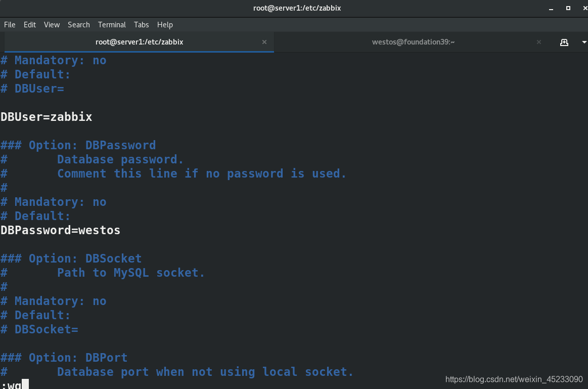Close the westos@foundation39 tab
The width and height of the screenshot is (588, 389).
539,42
